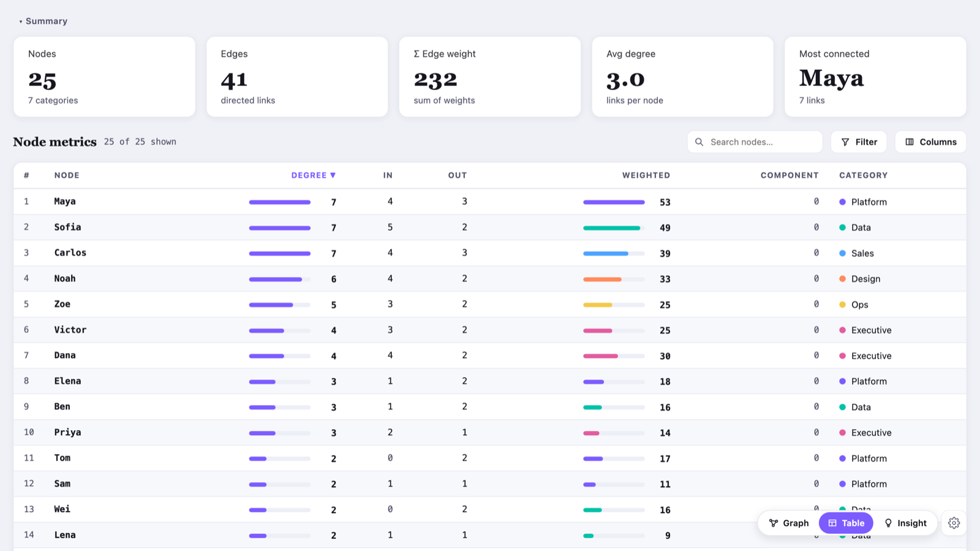Switch to the Graph view tab
The image size is (980, 551).
[789, 523]
